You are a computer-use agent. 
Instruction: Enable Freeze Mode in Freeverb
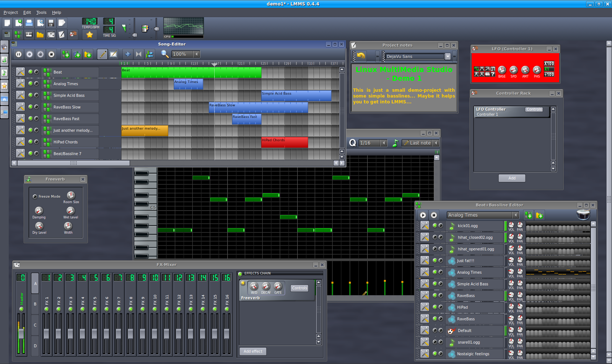(35, 196)
